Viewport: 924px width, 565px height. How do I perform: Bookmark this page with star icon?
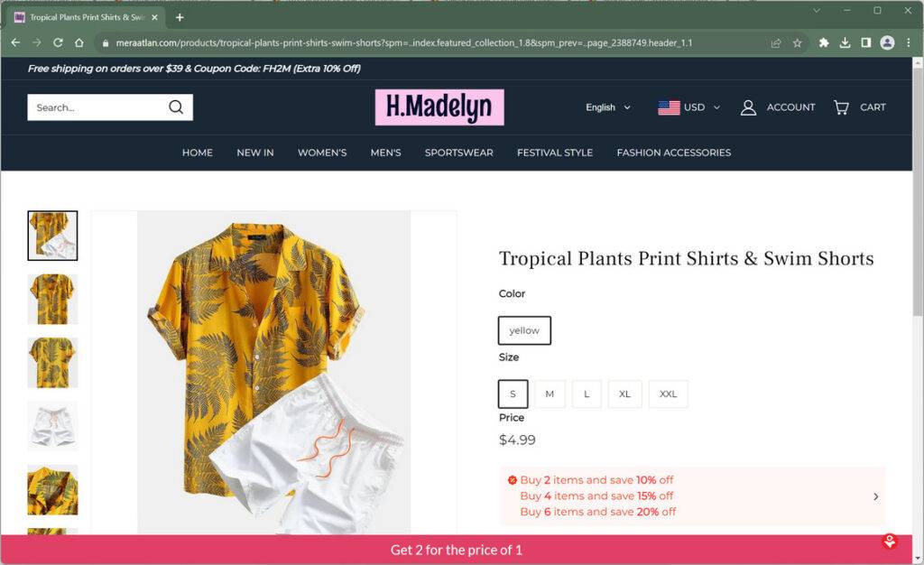[798, 43]
